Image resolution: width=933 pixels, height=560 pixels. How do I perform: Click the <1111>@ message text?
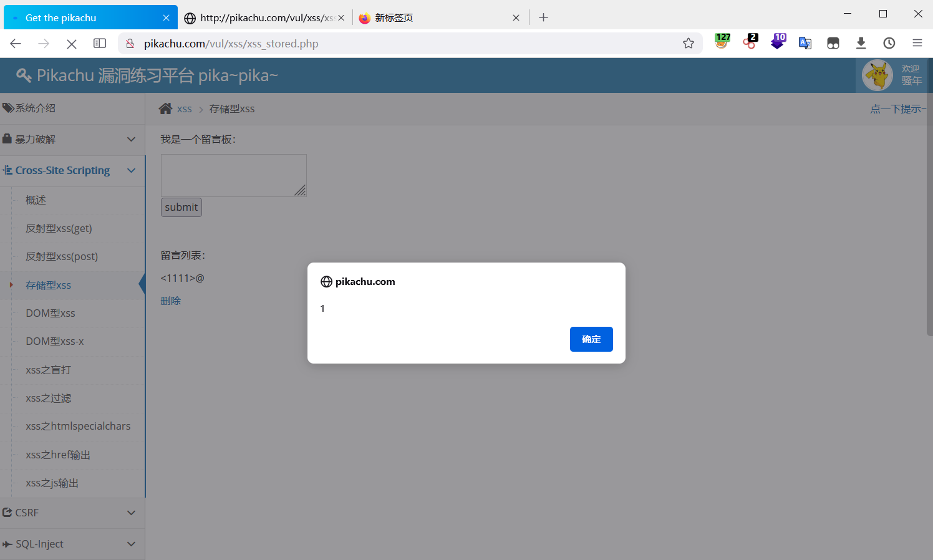click(182, 278)
